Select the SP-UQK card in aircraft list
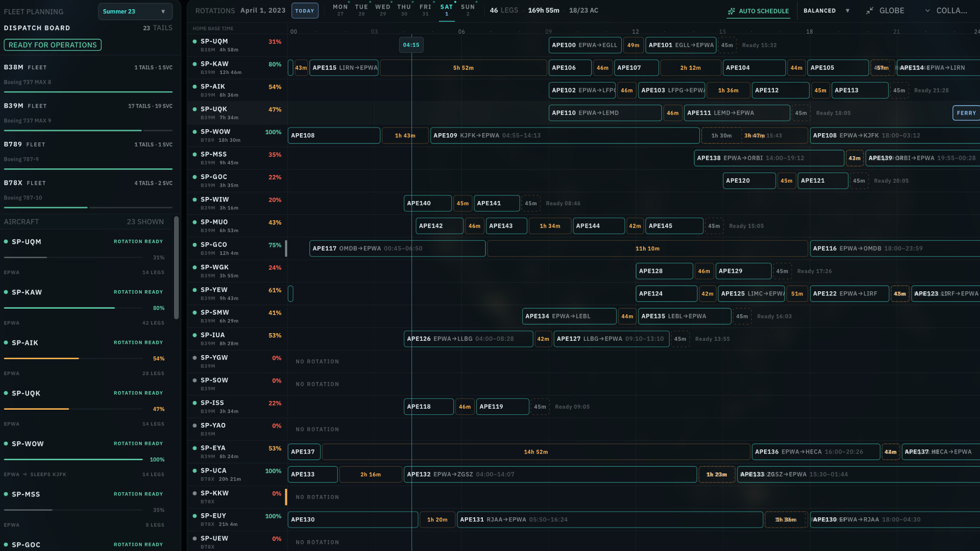Screen dimensions: 980x551 click(x=84, y=408)
